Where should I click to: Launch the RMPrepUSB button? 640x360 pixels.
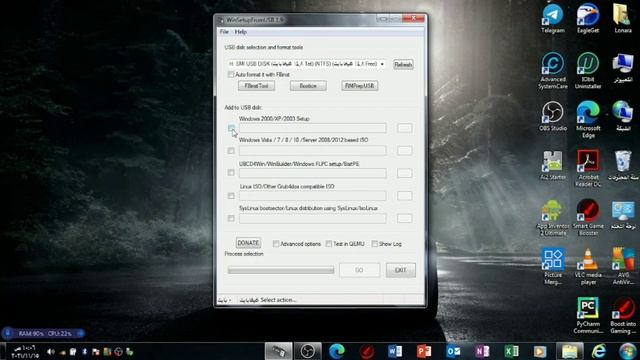360,86
